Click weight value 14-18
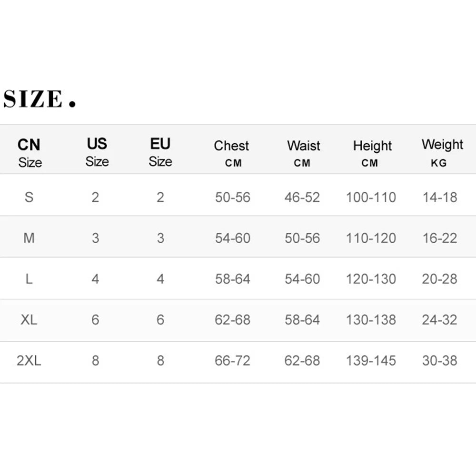The image size is (476, 476). (439, 197)
